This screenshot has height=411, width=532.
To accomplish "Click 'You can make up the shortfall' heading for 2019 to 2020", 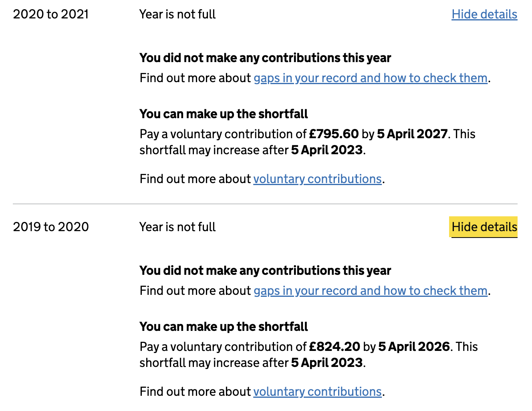I will coord(224,327).
